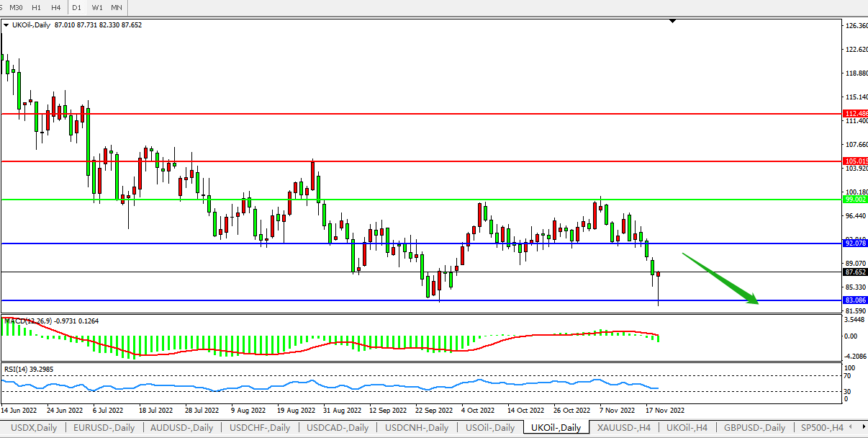The image size is (868, 438).
Task: Click the red 112.488 price level label
Action: pyautogui.click(x=855, y=113)
